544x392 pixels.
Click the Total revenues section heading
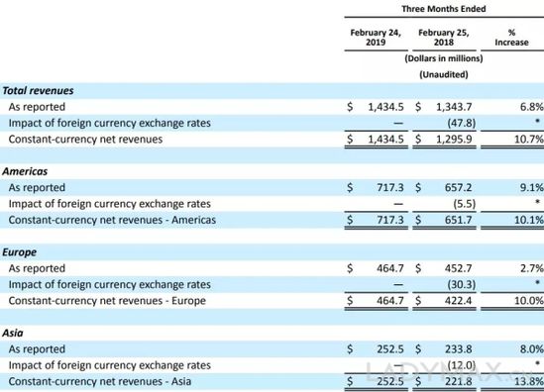pos(38,91)
